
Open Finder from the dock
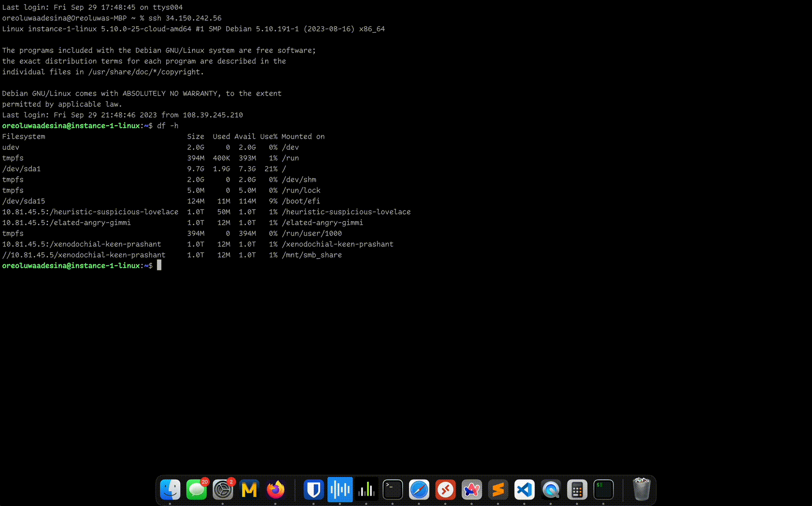pyautogui.click(x=170, y=490)
